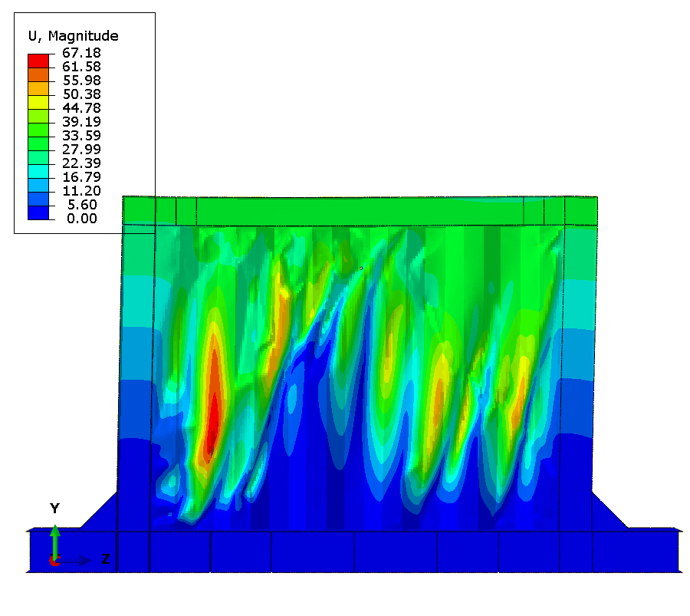This screenshot has height=616, width=690.
Task: Select the Z axis label of the triad
Action: (106, 560)
